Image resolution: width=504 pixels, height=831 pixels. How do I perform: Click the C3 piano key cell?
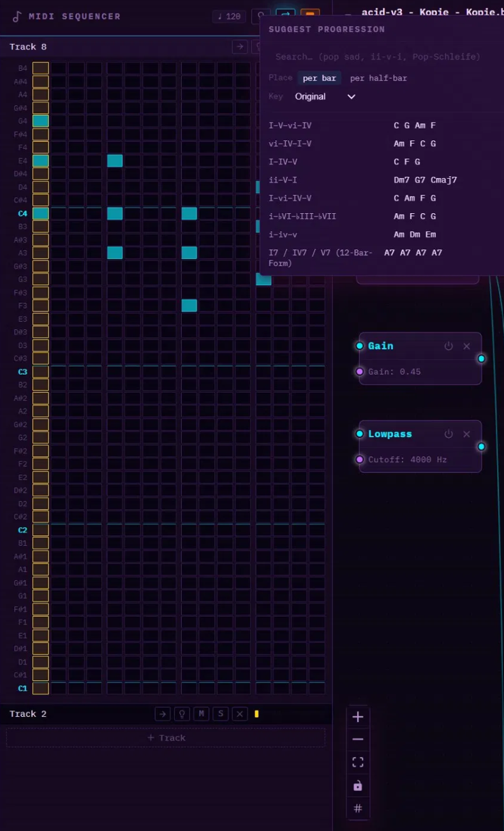41,371
